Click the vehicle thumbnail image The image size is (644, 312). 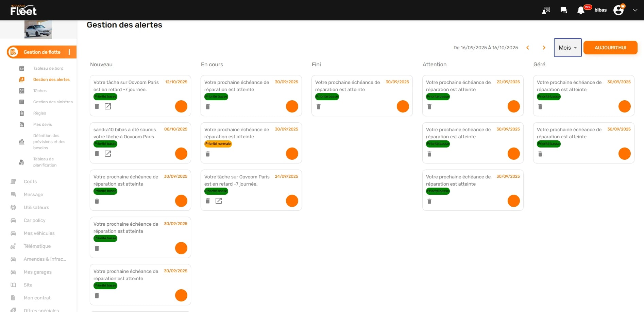pyautogui.click(x=38, y=30)
